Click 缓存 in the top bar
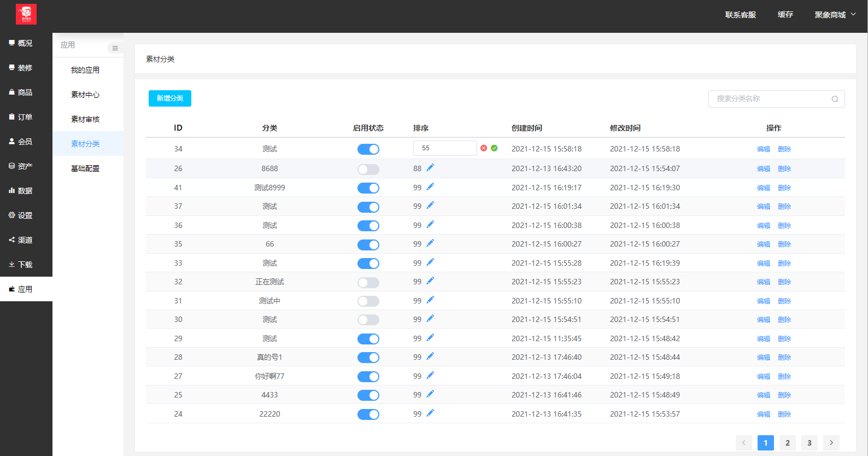Viewport: 868px width, 456px height. pyautogui.click(x=785, y=15)
